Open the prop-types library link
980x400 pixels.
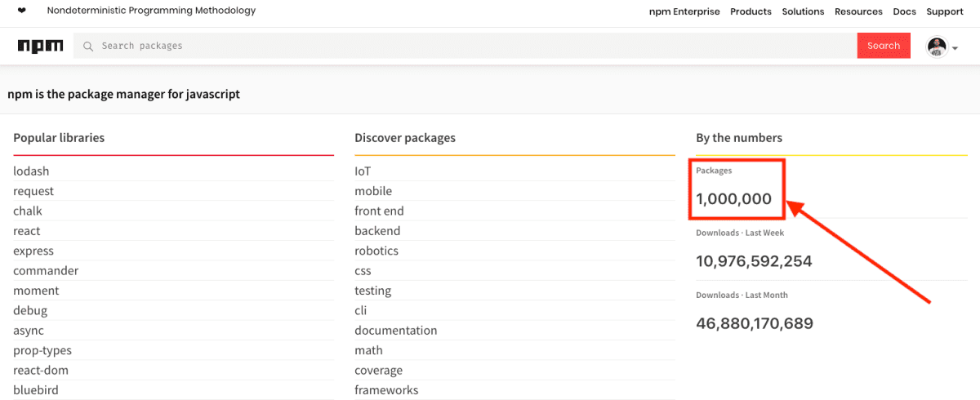coord(42,350)
